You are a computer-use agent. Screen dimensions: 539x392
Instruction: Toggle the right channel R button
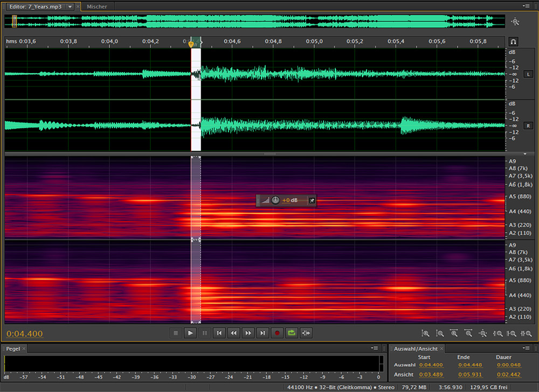pos(528,126)
